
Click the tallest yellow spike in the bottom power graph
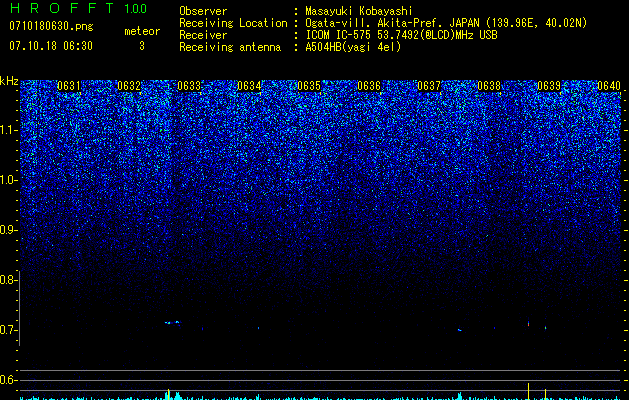click(x=528, y=391)
